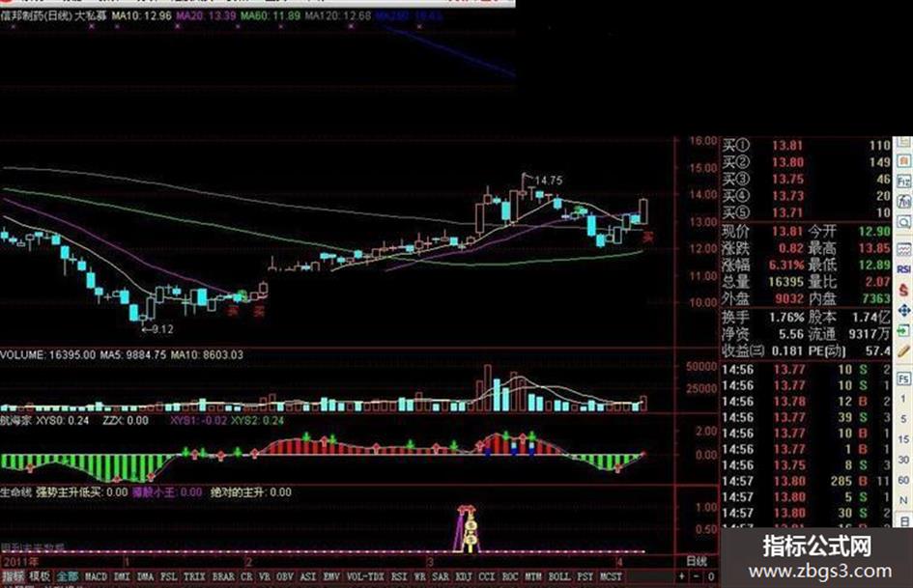Switch to the EMV indicator tab
The height and width of the screenshot is (588, 913).
point(331,576)
